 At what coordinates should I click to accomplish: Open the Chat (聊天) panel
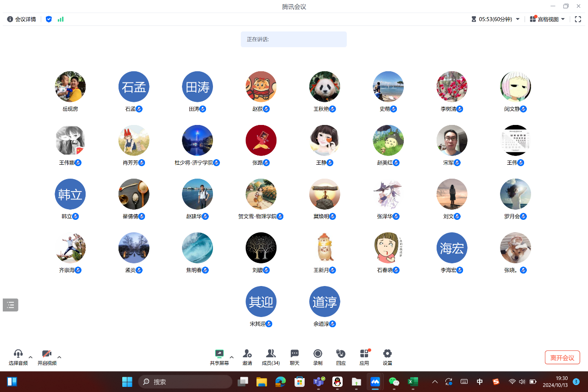point(294,357)
